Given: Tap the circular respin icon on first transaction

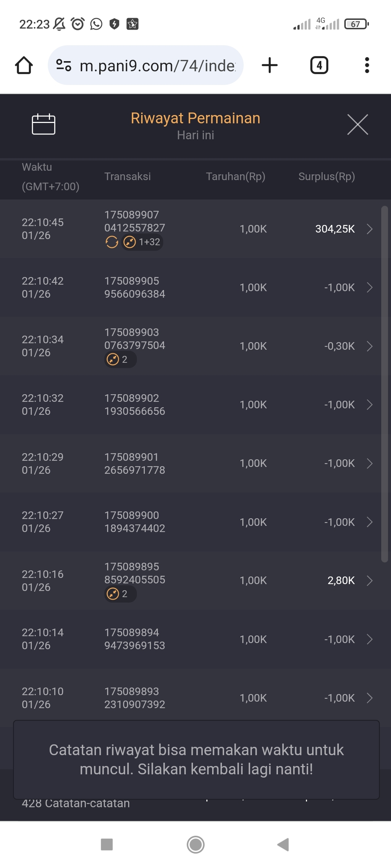Looking at the screenshot, I should 112,242.
